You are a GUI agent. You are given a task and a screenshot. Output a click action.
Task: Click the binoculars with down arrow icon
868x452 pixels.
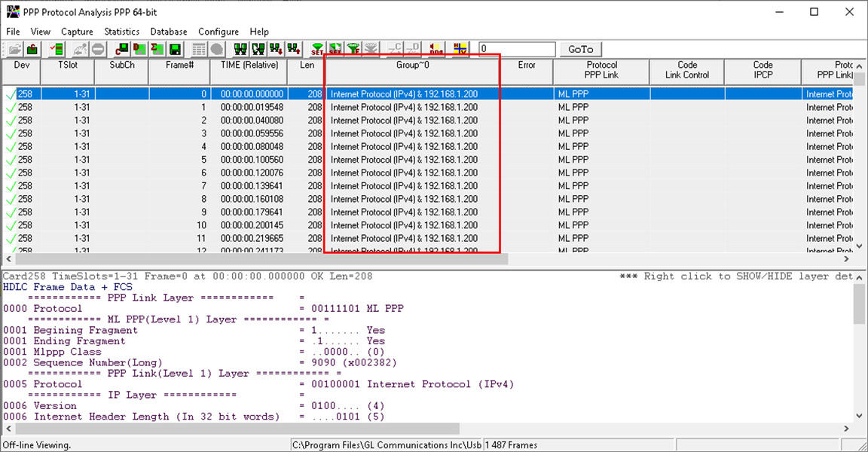[x=276, y=49]
